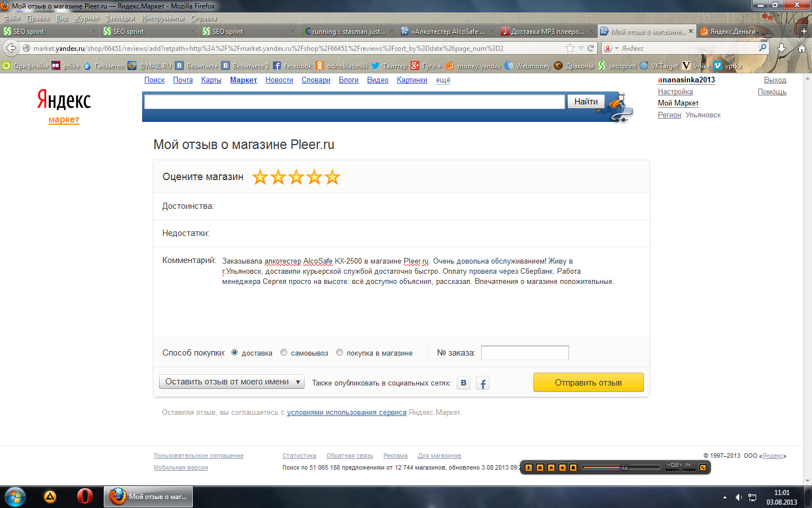
Task: Open the VKTarget bookmark
Action: pos(659,66)
